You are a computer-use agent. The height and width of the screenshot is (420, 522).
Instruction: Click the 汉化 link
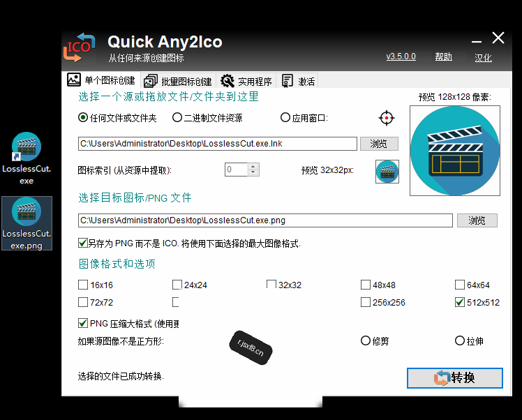tap(483, 58)
